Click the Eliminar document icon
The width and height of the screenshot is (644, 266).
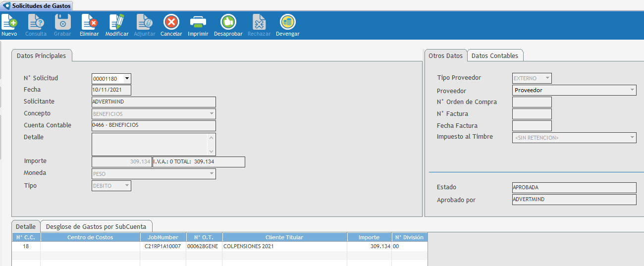pyautogui.click(x=89, y=22)
